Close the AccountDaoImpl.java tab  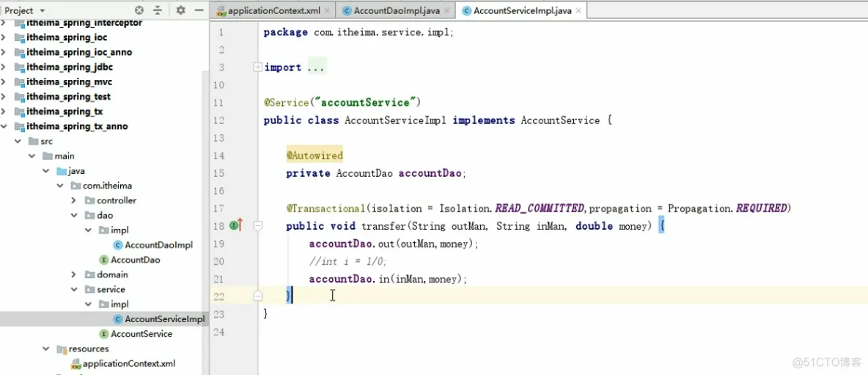[446, 10]
